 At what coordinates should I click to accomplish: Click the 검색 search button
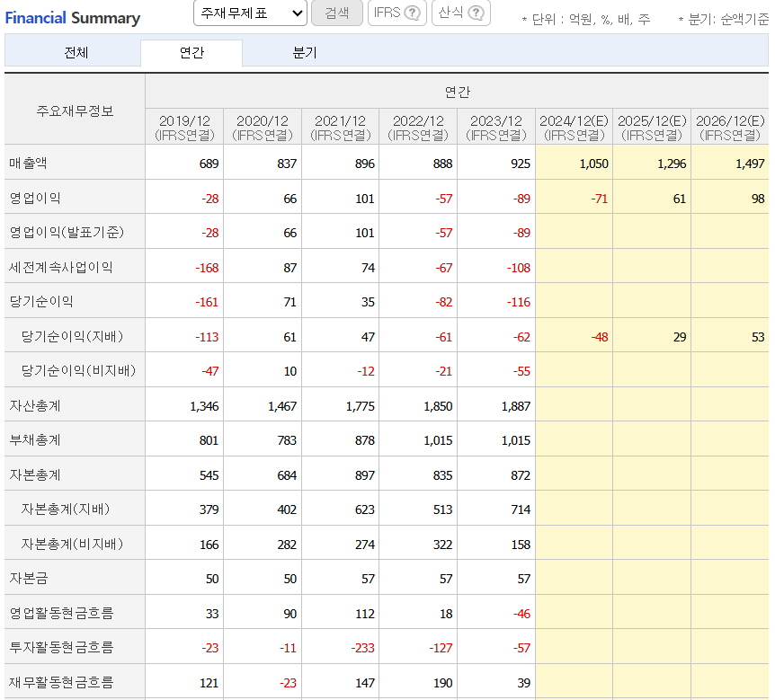click(337, 13)
